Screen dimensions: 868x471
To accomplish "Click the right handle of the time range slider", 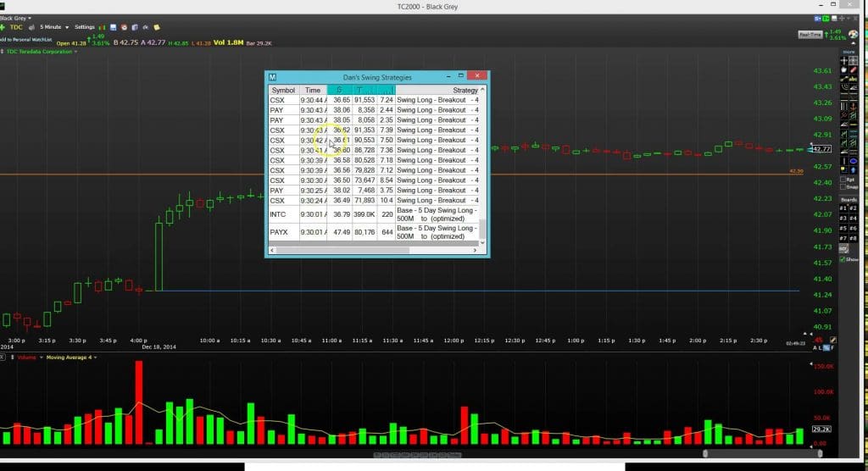I will click(x=820, y=454).
